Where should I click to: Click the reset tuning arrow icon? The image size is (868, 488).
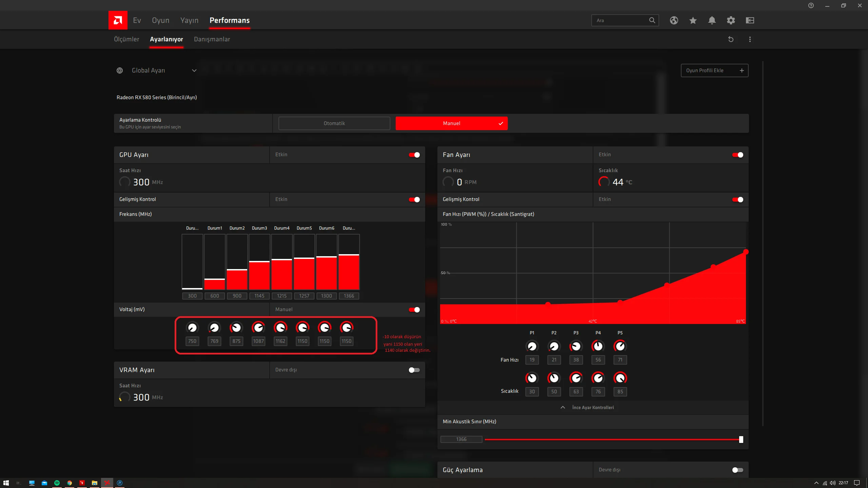(x=731, y=39)
